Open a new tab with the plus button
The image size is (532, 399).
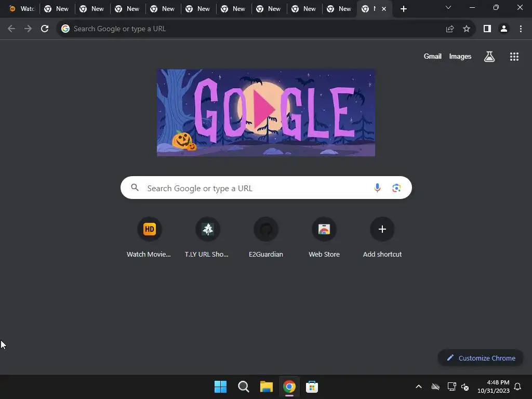[403, 9]
